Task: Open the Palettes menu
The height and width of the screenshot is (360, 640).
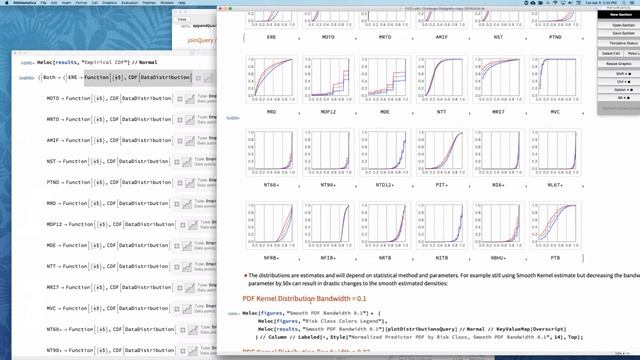Action: tap(149, 2)
